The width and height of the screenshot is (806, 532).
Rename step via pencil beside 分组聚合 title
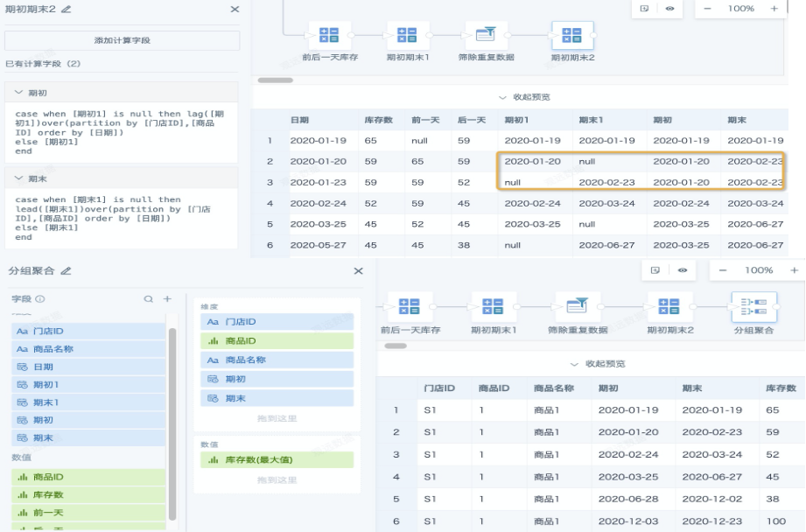(67, 271)
